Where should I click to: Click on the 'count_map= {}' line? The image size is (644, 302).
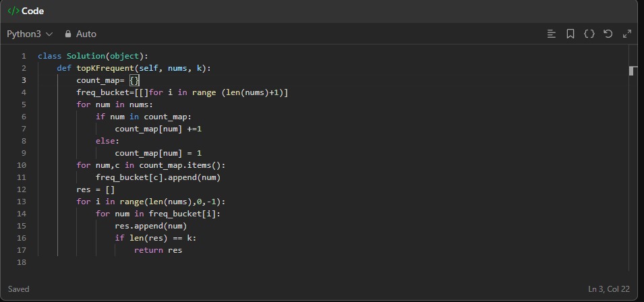108,80
